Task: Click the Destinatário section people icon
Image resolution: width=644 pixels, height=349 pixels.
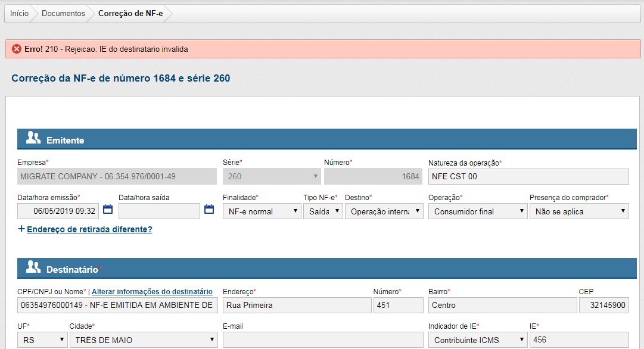Action: 33,268
